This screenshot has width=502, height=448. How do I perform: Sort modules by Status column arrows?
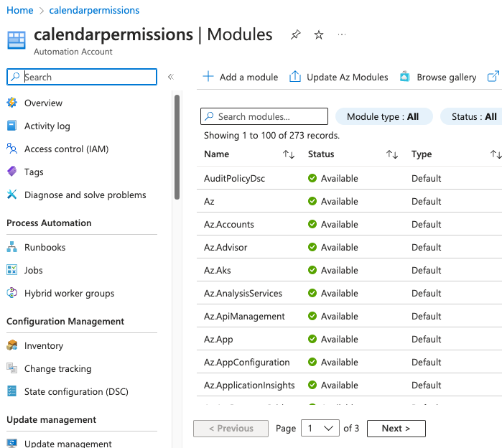392,154
